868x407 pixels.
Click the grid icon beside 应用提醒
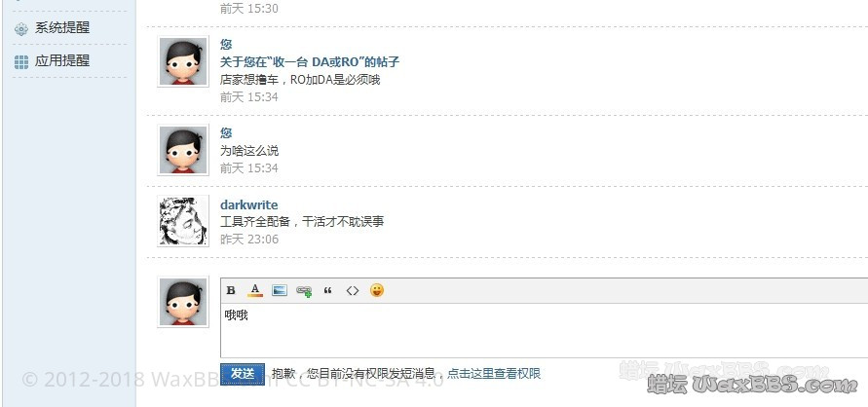[21, 62]
